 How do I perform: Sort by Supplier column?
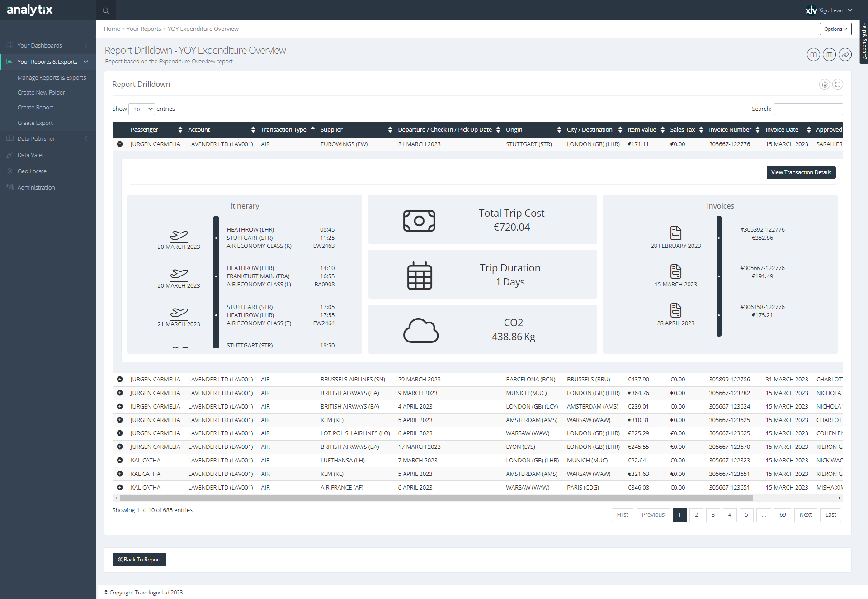tap(356, 129)
